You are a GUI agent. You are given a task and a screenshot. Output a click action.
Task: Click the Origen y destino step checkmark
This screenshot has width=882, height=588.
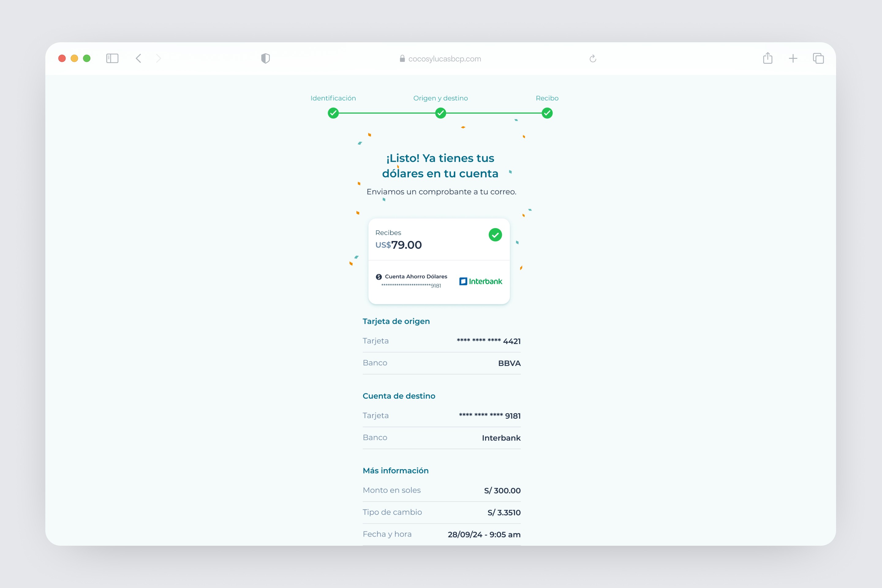click(440, 113)
